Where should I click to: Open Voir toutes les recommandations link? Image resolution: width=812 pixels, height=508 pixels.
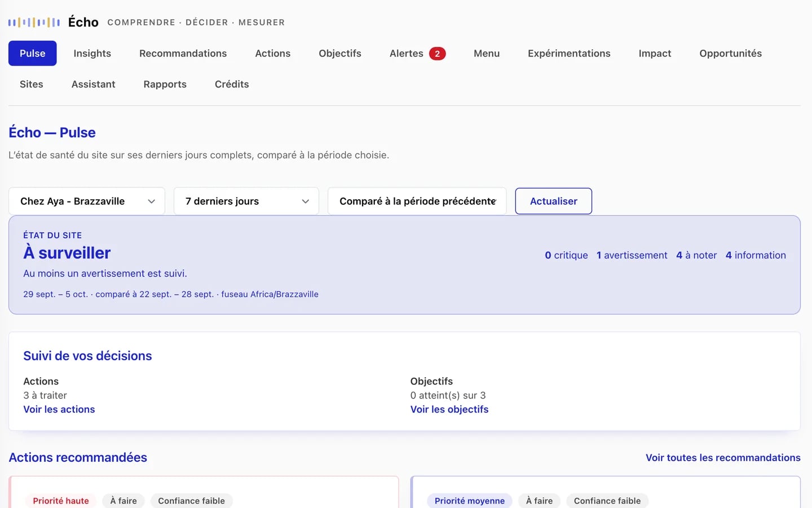tap(723, 458)
